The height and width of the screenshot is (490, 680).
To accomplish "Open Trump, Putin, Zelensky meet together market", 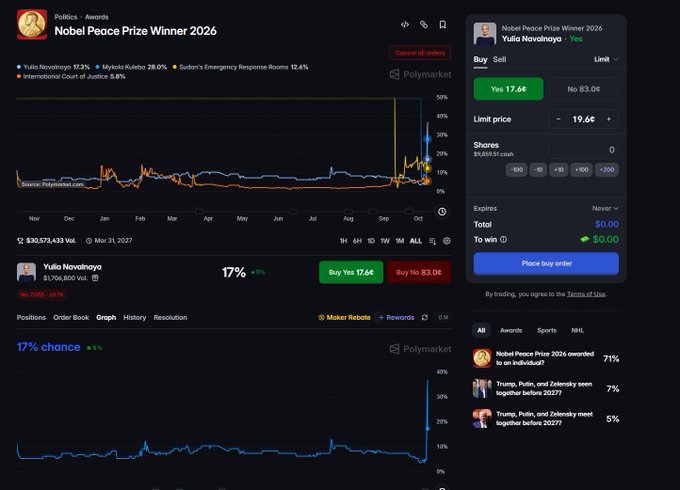I will tap(546, 418).
